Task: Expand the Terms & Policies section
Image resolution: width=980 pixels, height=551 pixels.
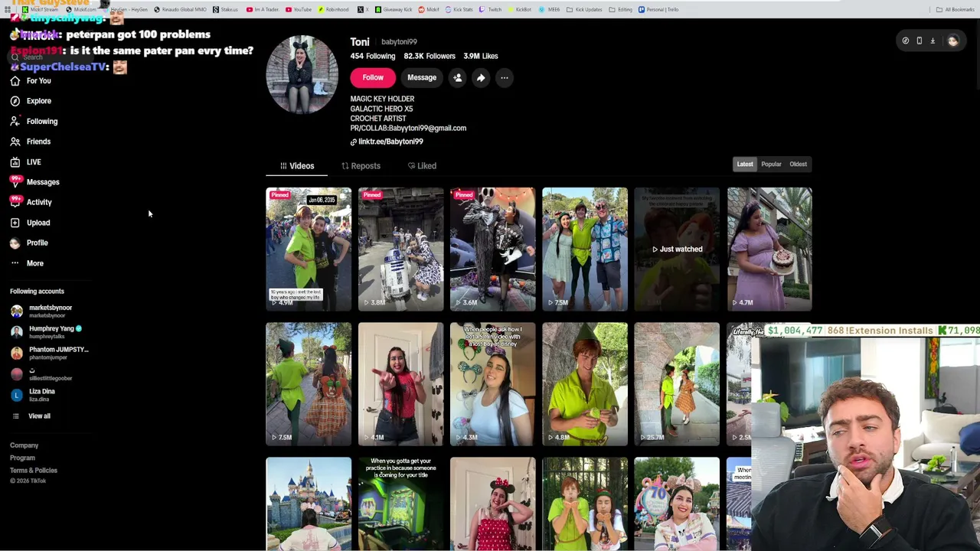Action: click(x=34, y=471)
